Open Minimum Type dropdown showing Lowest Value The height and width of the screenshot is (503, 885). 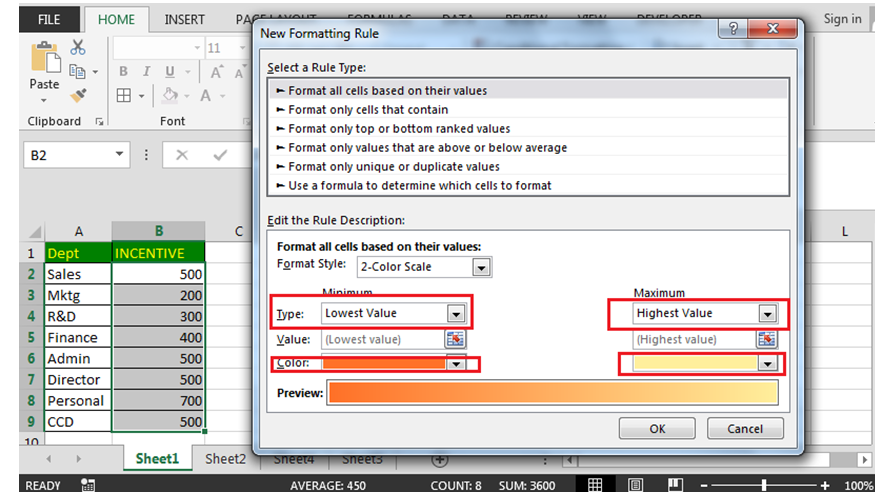click(x=455, y=313)
